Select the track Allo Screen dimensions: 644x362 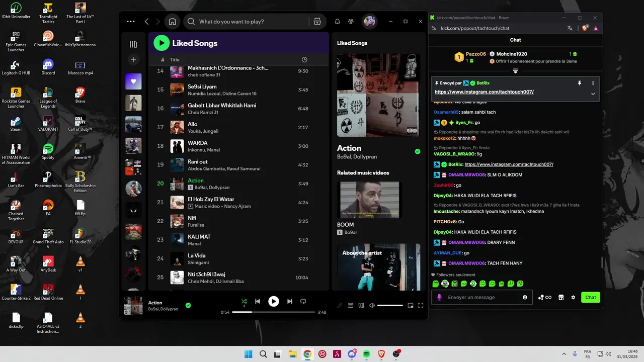click(x=238, y=127)
